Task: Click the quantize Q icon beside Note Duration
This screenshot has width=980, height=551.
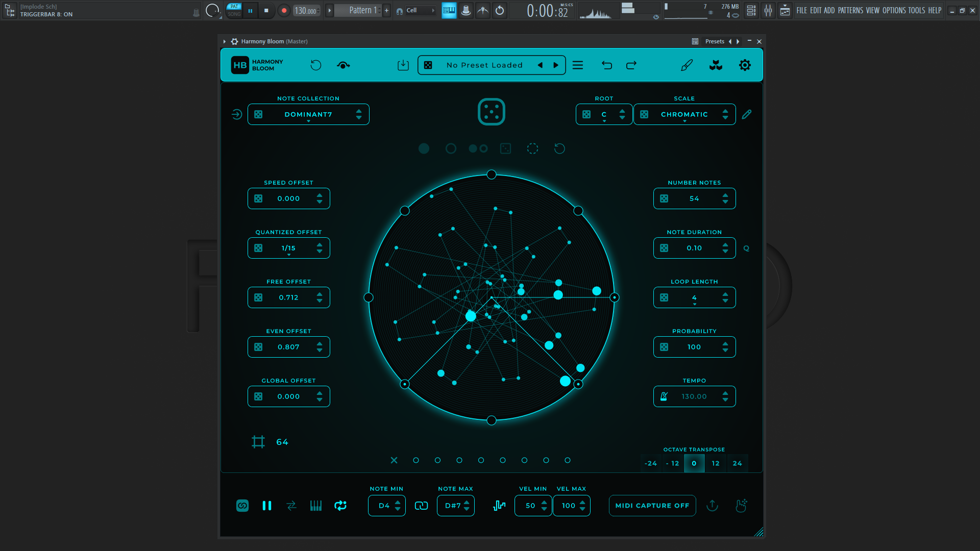Action: coord(746,248)
